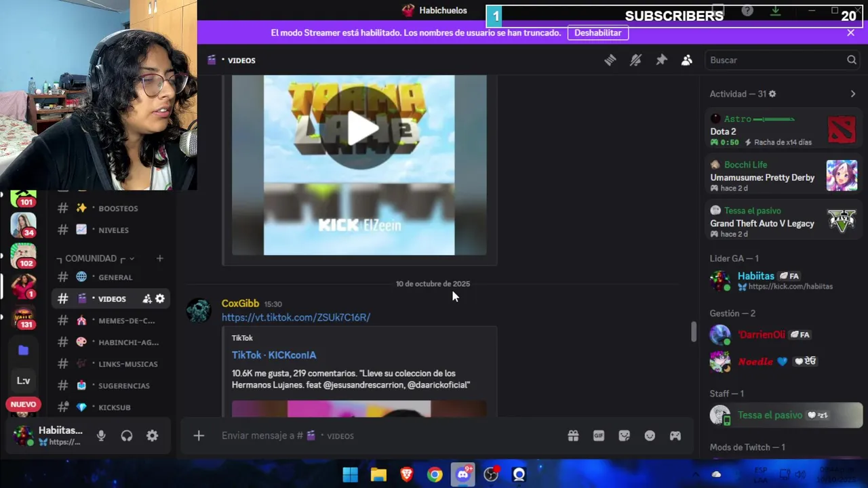Select member Noedle
The height and width of the screenshot is (488, 868).
click(x=783, y=361)
